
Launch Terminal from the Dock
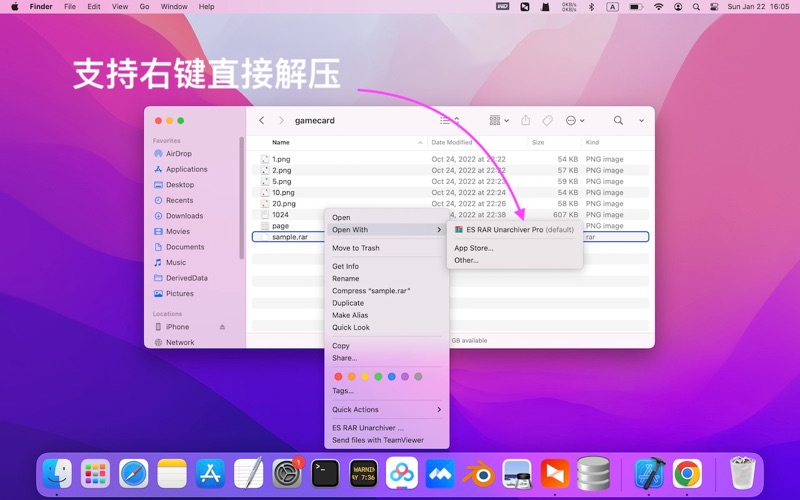coord(325,474)
